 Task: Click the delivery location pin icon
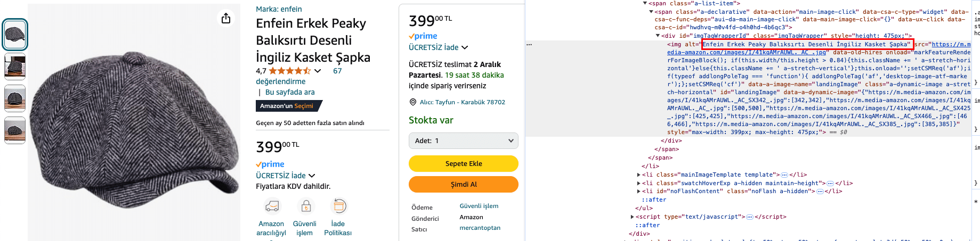412,102
